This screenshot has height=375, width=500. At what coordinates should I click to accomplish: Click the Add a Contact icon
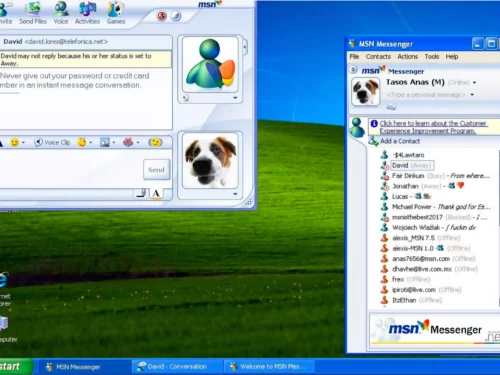(373, 141)
